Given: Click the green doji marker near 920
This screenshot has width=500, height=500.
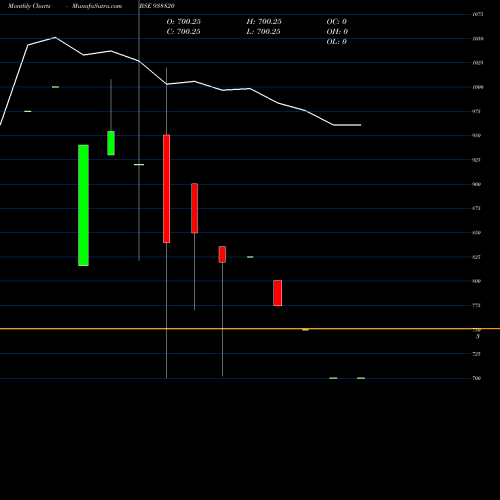Looking at the screenshot, I should (139, 165).
